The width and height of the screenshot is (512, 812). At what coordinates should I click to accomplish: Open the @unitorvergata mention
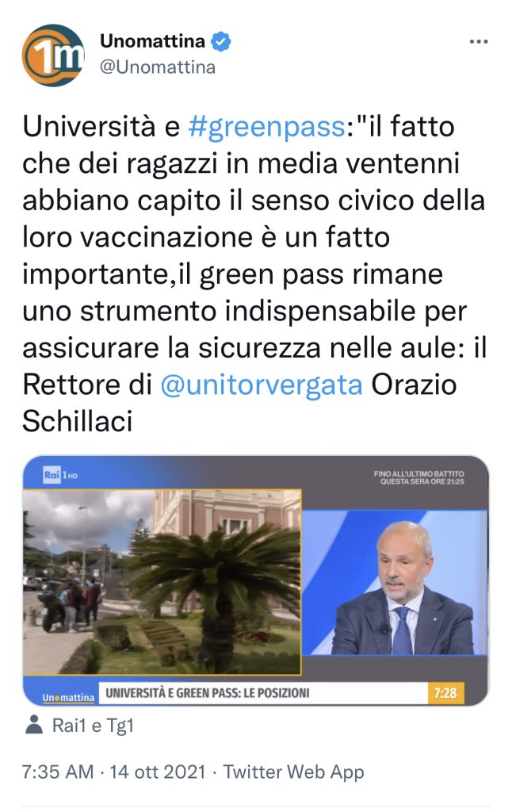[x=262, y=385]
